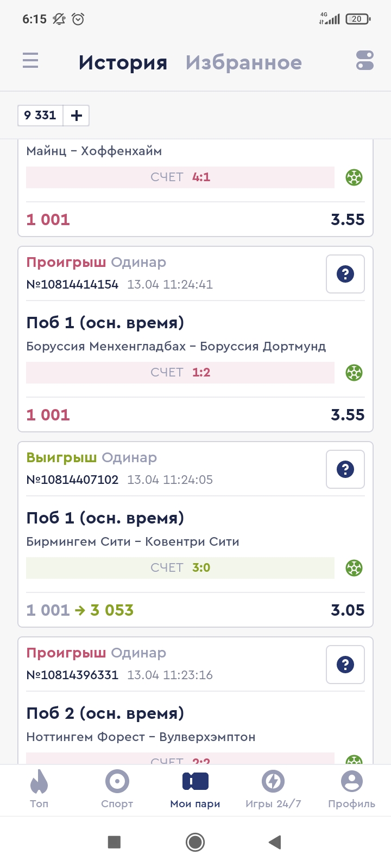The height and width of the screenshot is (868, 391).
Task: Open Игры 24/7 lightning section
Action: tap(273, 789)
